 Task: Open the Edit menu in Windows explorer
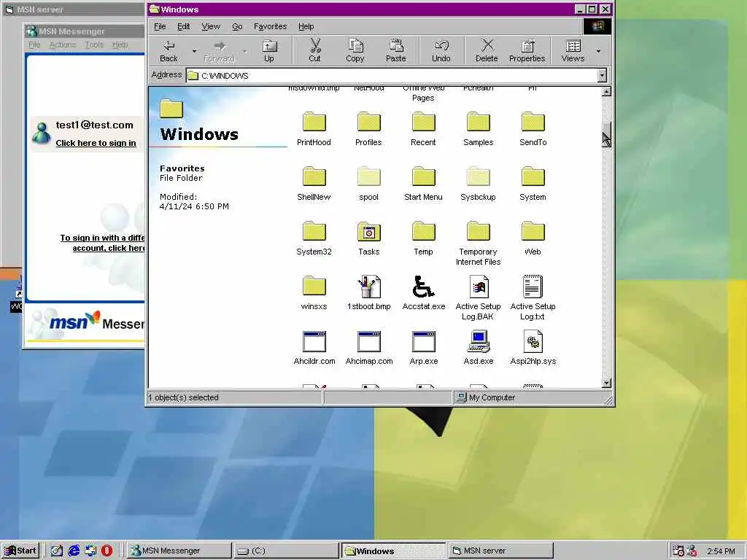pos(183,27)
